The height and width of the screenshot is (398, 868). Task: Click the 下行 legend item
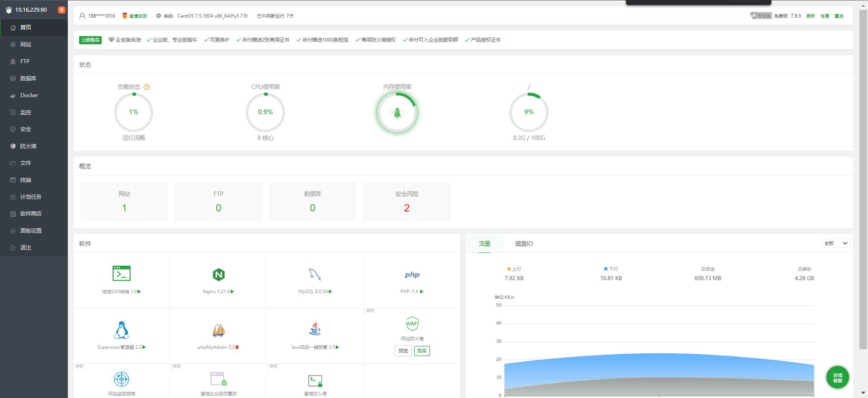(611, 269)
